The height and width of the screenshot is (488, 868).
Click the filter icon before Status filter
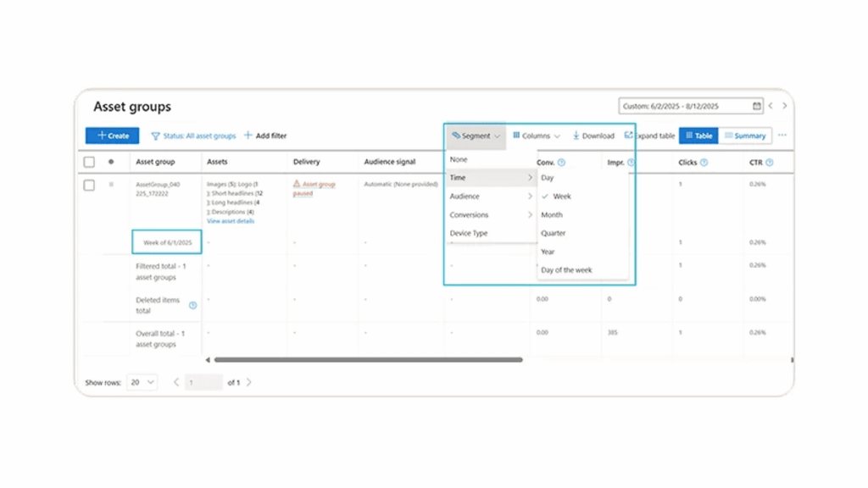(x=155, y=136)
